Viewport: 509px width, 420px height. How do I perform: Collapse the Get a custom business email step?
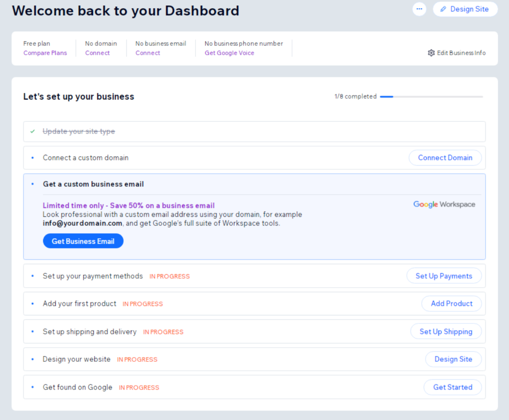tap(93, 184)
